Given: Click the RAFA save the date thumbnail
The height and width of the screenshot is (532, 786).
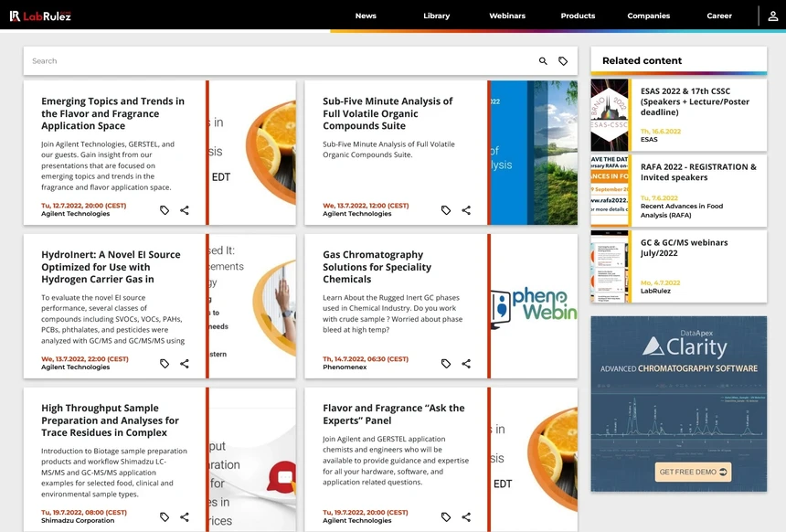Looking at the screenshot, I should 609,190.
